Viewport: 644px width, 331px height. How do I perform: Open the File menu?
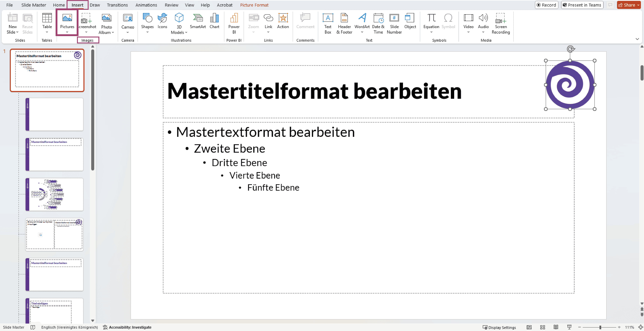pyautogui.click(x=9, y=5)
